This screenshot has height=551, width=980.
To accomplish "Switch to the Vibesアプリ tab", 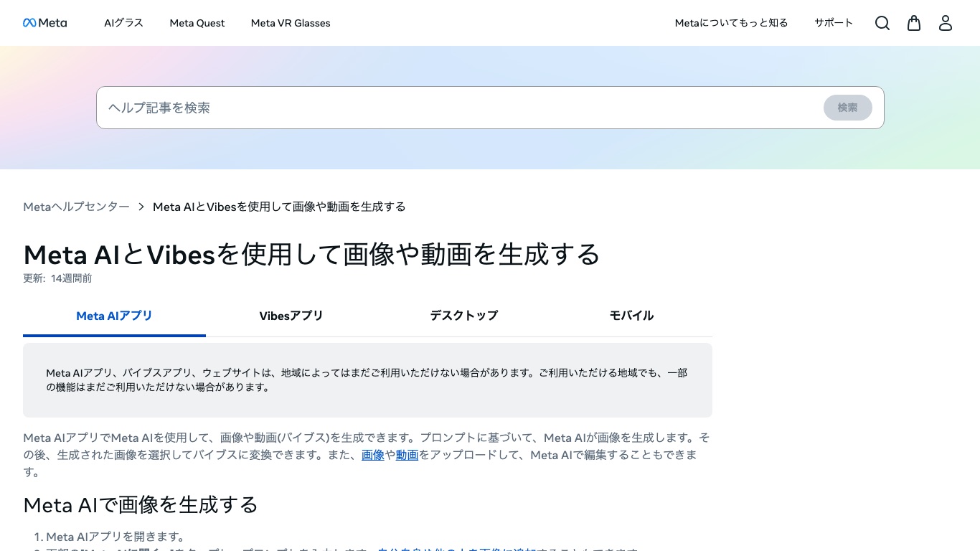I will [291, 316].
